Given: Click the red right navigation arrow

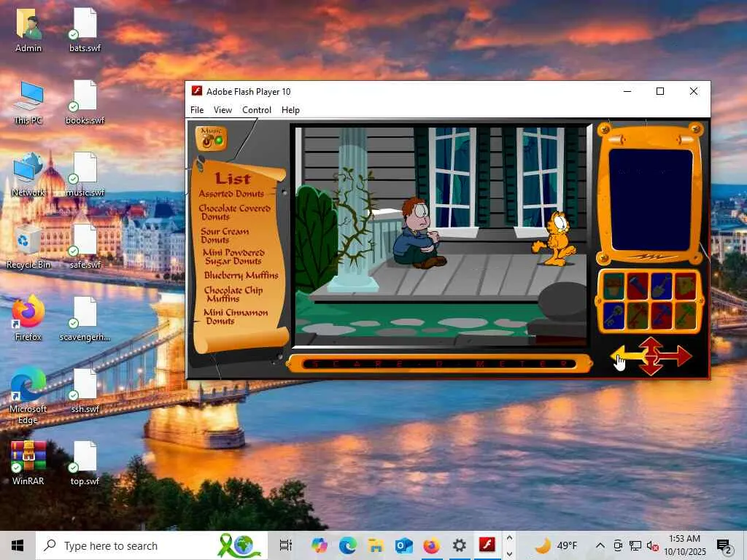Looking at the screenshot, I should 676,355.
